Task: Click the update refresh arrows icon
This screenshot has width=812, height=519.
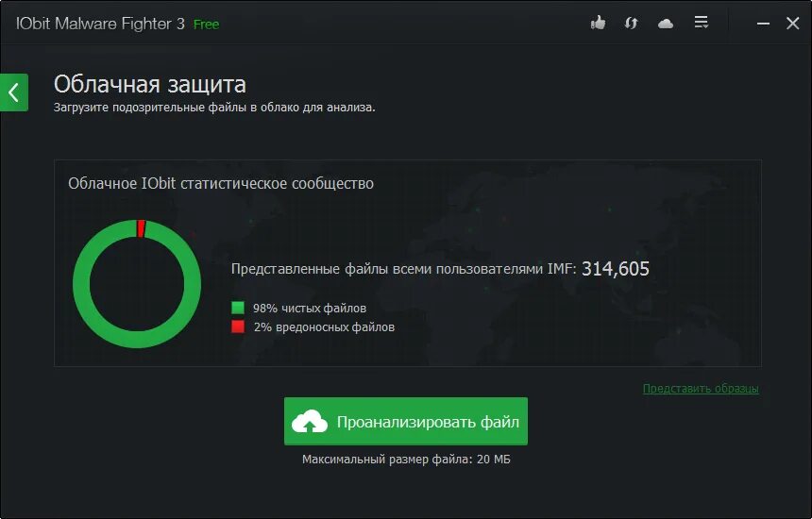Action: 631,24
